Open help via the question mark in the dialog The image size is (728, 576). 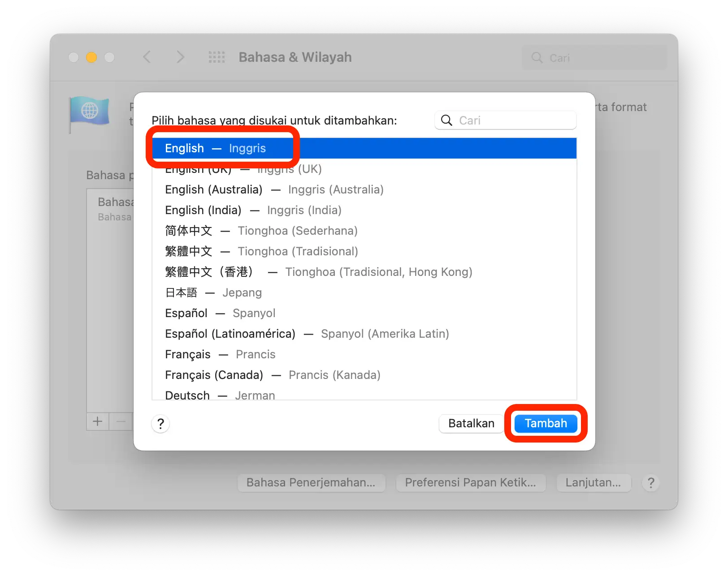[160, 423]
